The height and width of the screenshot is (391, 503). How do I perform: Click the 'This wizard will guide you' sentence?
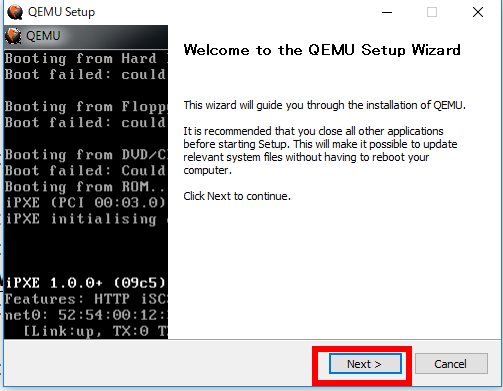point(324,105)
